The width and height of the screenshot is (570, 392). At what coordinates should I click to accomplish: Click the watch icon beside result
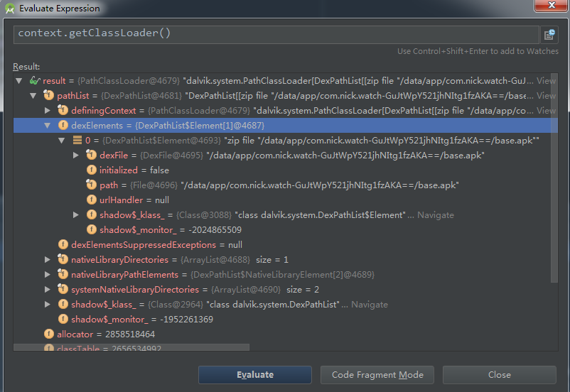point(33,81)
